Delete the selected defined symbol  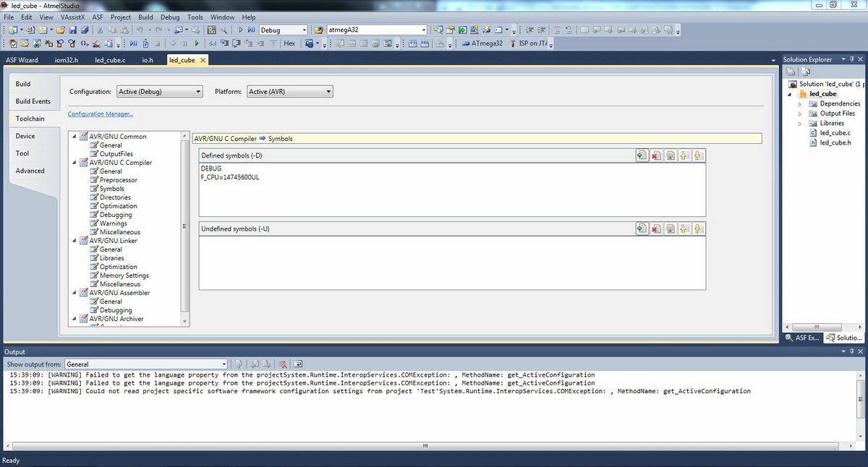pyautogui.click(x=655, y=155)
